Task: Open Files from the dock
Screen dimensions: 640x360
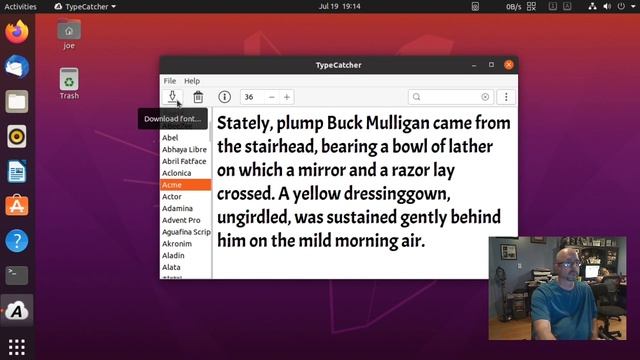Action: [x=17, y=101]
